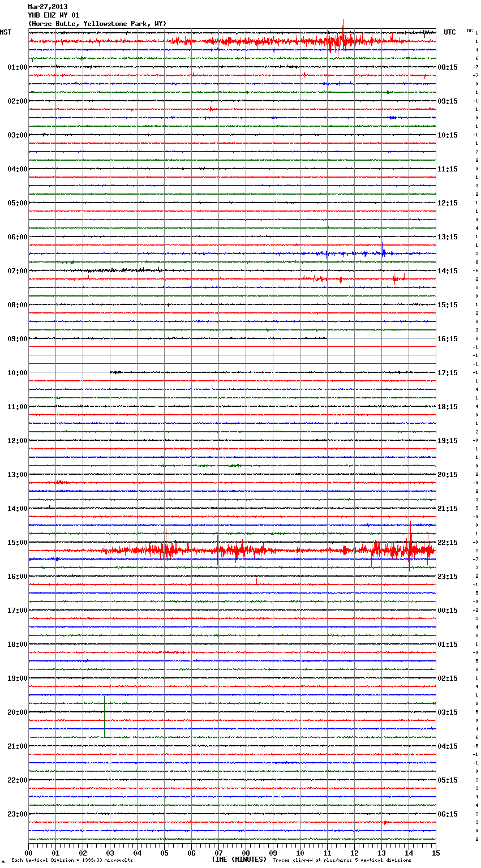Click the traces clipped footnote
Image resolution: width=481 pixels, height=868 pixels.
click(342, 860)
